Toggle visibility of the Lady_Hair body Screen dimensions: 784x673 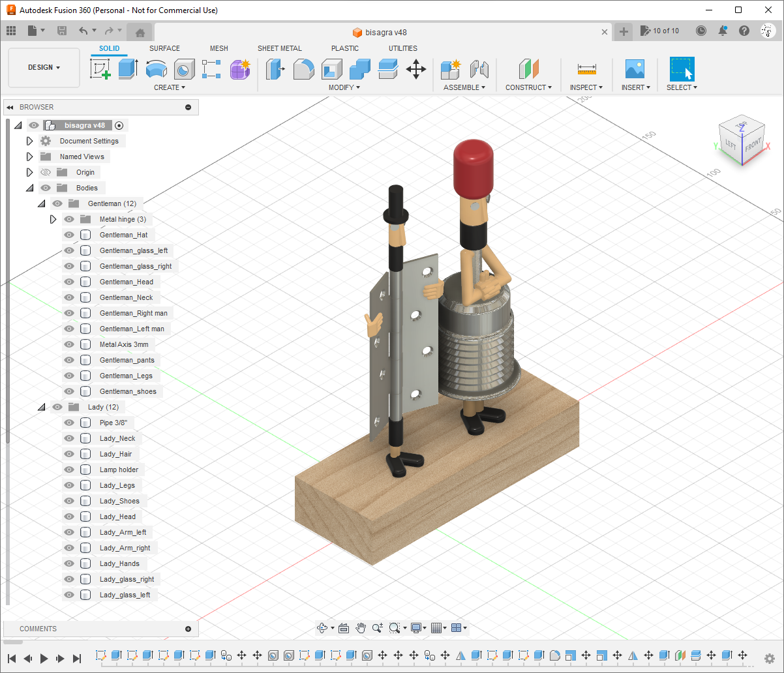(68, 454)
